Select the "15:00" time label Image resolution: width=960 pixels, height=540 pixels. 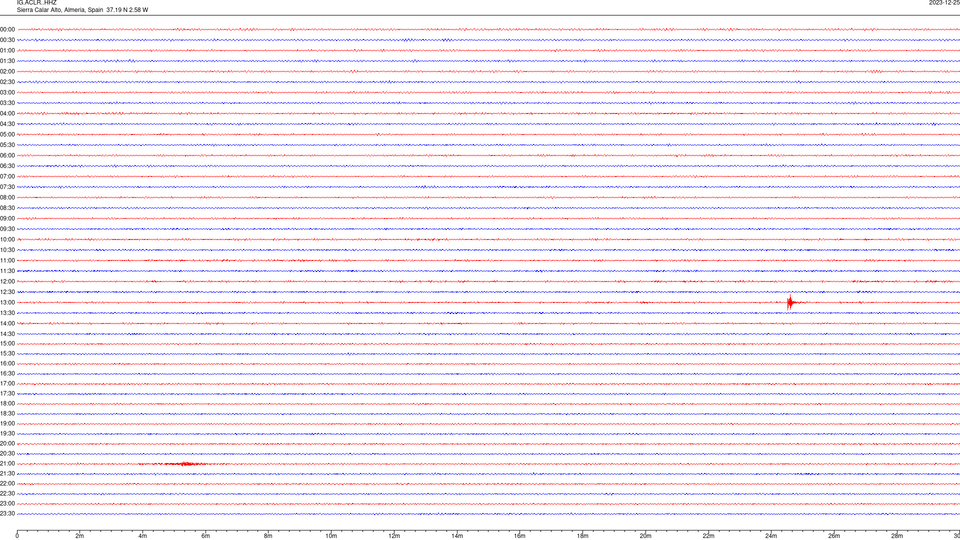(x=7, y=343)
